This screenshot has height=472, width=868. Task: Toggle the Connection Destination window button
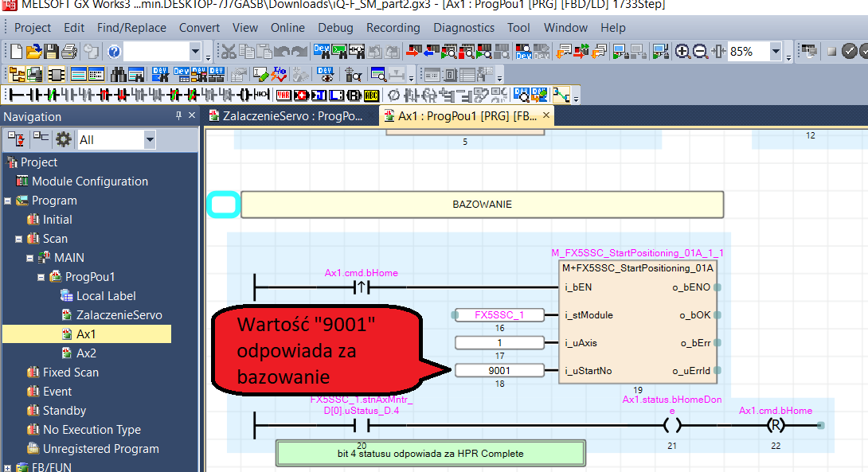(x=34, y=74)
